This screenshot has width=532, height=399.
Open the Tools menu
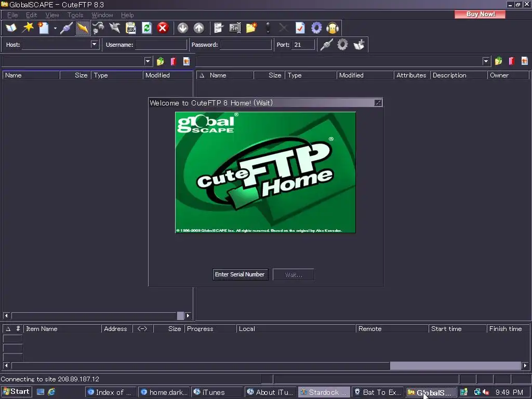click(x=75, y=15)
